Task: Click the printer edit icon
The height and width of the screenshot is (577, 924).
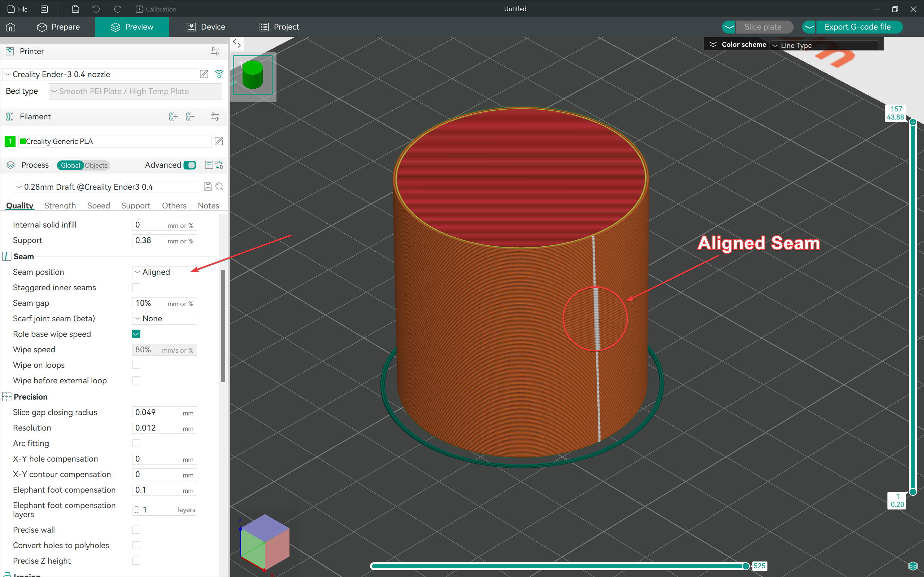Action: (x=205, y=74)
